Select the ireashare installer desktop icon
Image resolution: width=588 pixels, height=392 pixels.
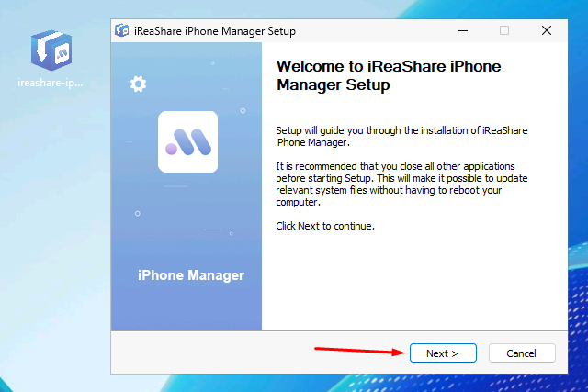click(51, 50)
